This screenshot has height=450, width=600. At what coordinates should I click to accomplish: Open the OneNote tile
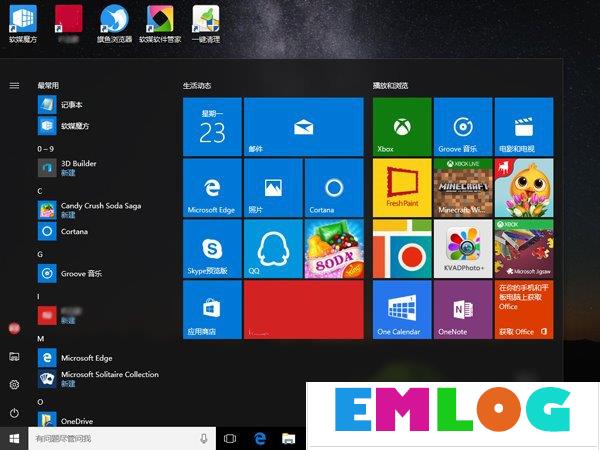[x=463, y=310]
